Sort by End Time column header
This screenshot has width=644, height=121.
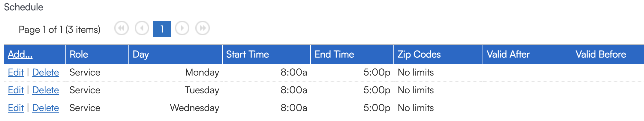tap(334, 54)
